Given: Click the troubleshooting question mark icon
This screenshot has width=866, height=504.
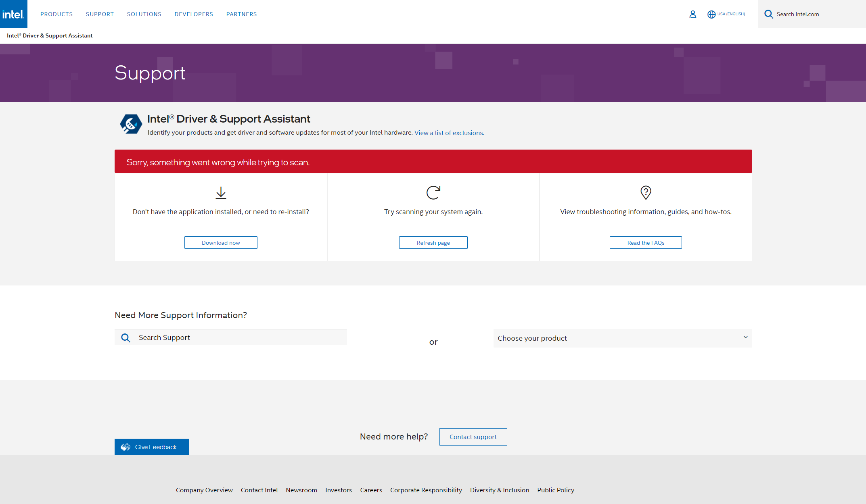Looking at the screenshot, I should (x=646, y=193).
